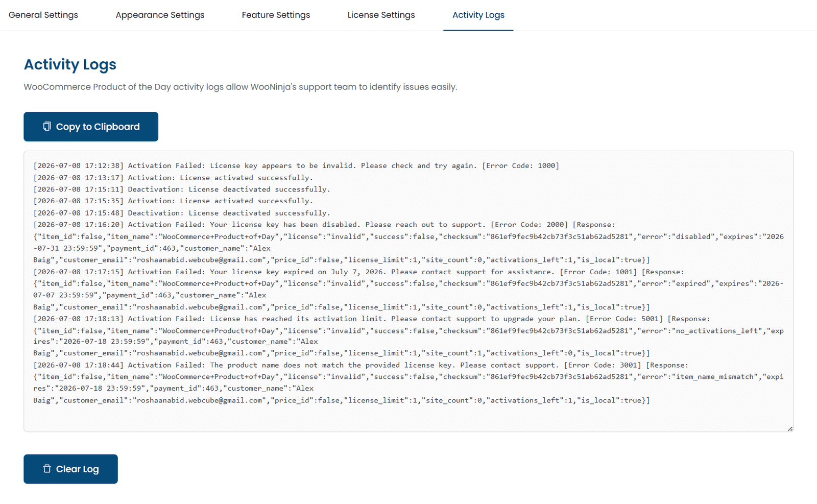Image resolution: width=817 pixels, height=504 pixels.
Task: Click the 17:13:17 license activated log entry
Action: pyautogui.click(x=173, y=178)
